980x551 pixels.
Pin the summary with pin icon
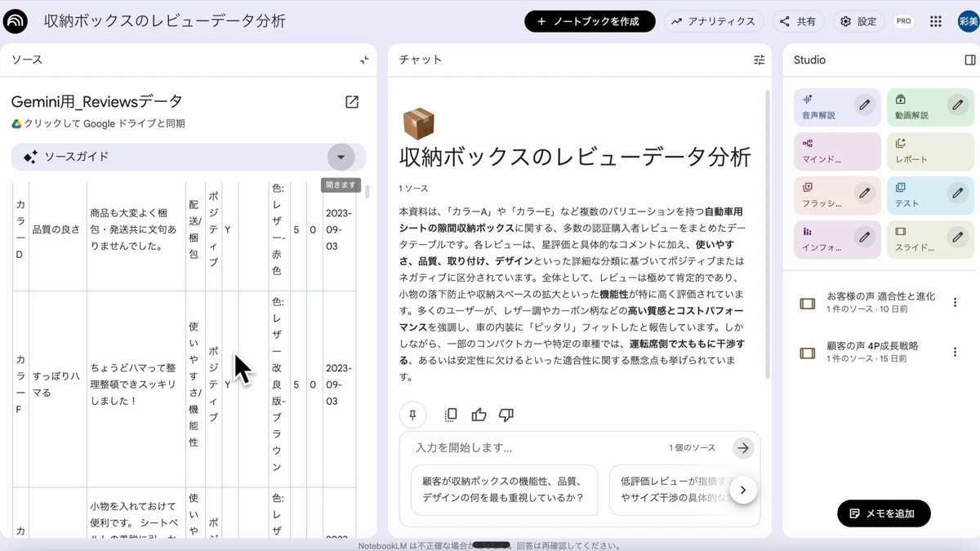pyautogui.click(x=412, y=415)
